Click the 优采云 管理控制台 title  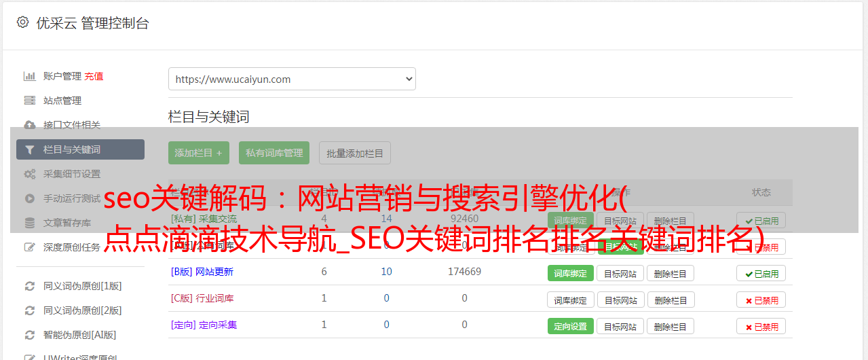coord(92,23)
